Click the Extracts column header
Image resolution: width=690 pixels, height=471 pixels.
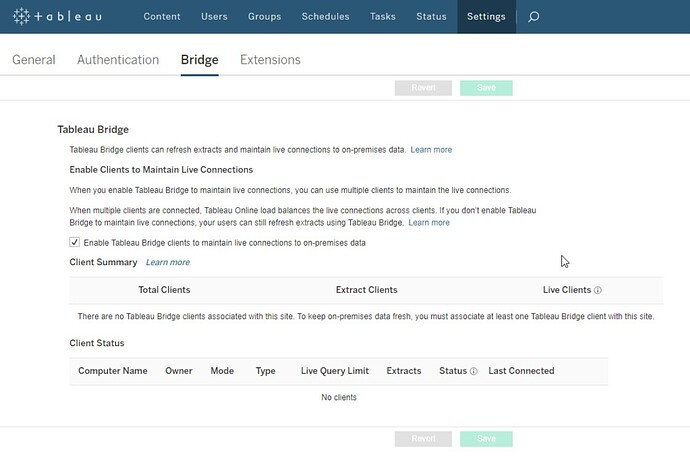pyautogui.click(x=404, y=371)
